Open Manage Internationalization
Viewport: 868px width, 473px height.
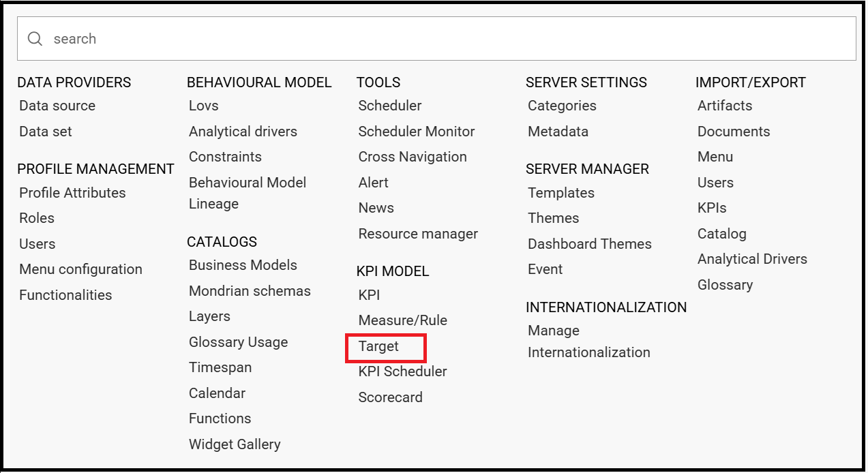pyautogui.click(x=589, y=341)
